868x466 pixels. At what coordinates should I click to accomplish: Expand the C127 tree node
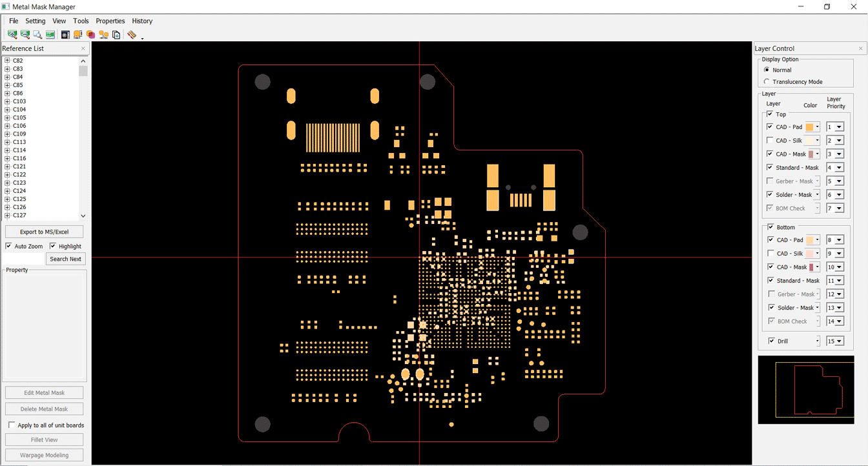pos(7,215)
